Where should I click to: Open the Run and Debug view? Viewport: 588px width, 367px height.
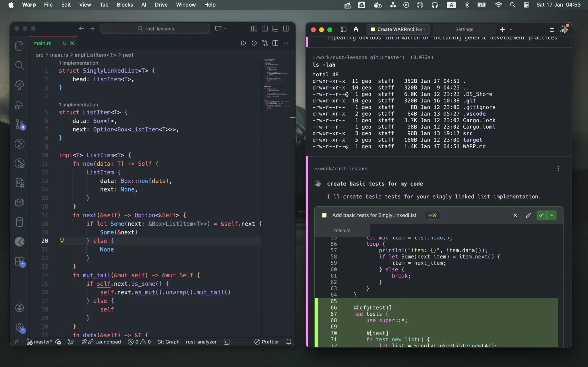[20, 105]
